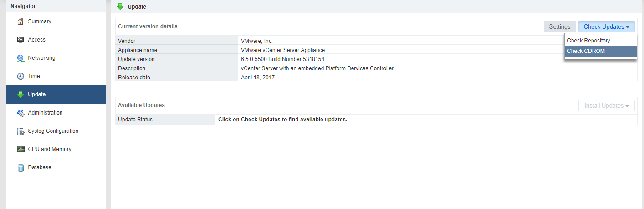Click the Time clock icon
This screenshot has width=644, height=209.
pyautogui.click(x=20, y=76)
